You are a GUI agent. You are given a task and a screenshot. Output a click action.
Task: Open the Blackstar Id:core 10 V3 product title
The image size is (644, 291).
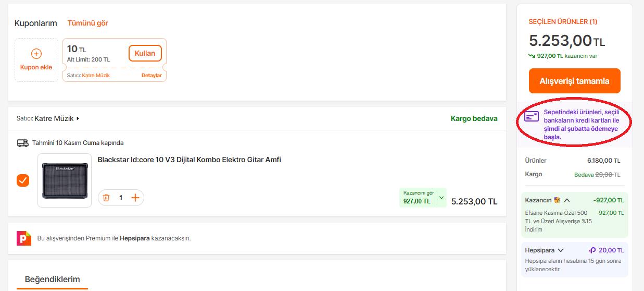(x=189, y=160)
